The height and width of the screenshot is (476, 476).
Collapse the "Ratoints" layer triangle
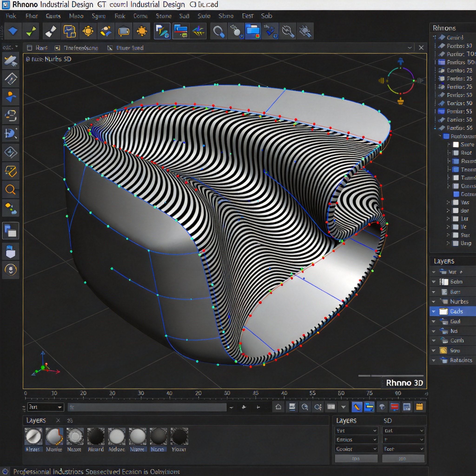click(434, 360)
